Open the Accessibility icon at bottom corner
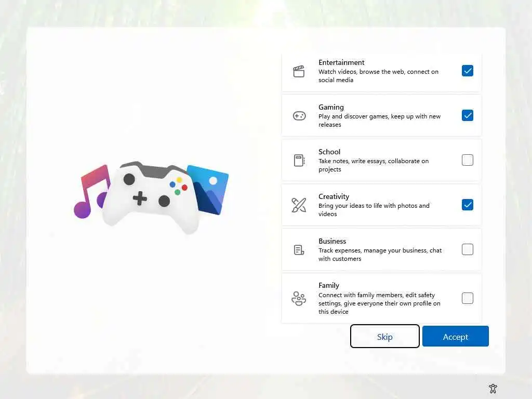The height and width of the screenshot is (399, 532). point(493,388)
